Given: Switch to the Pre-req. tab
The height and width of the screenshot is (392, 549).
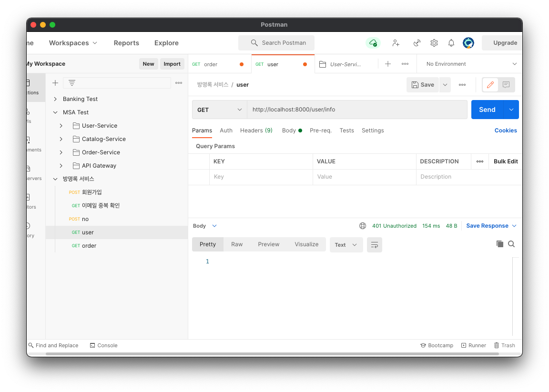Looking at the screenshot, I should tap(320, 130).
